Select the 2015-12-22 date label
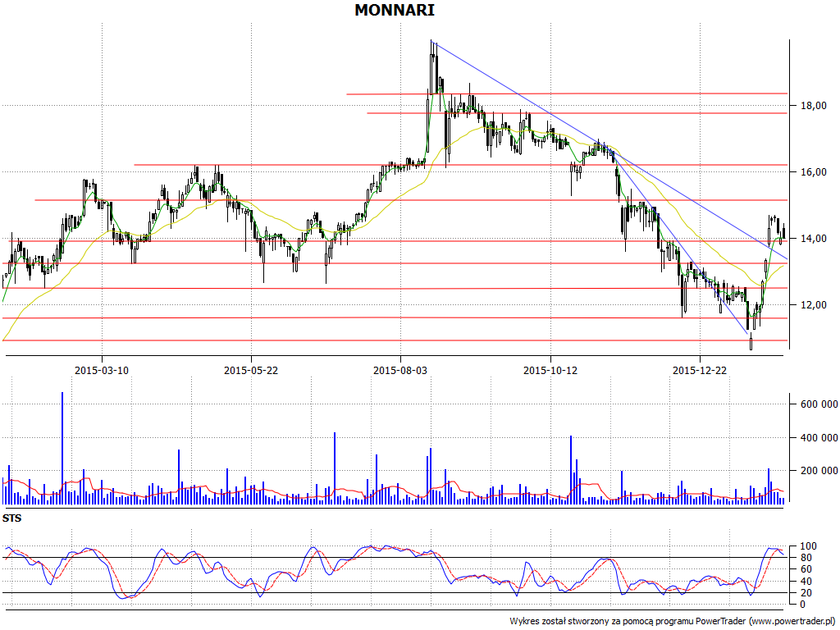 (700, 370)
